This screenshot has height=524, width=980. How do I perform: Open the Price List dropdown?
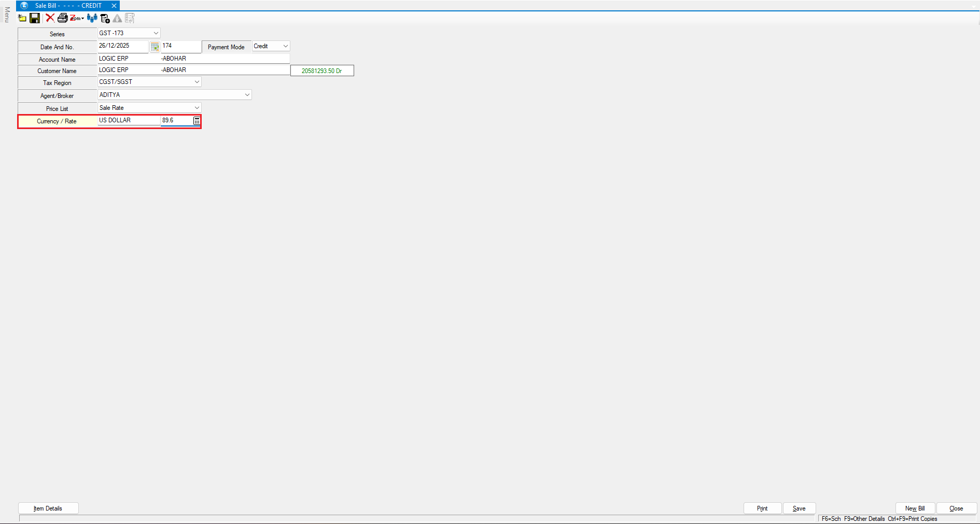197,108
